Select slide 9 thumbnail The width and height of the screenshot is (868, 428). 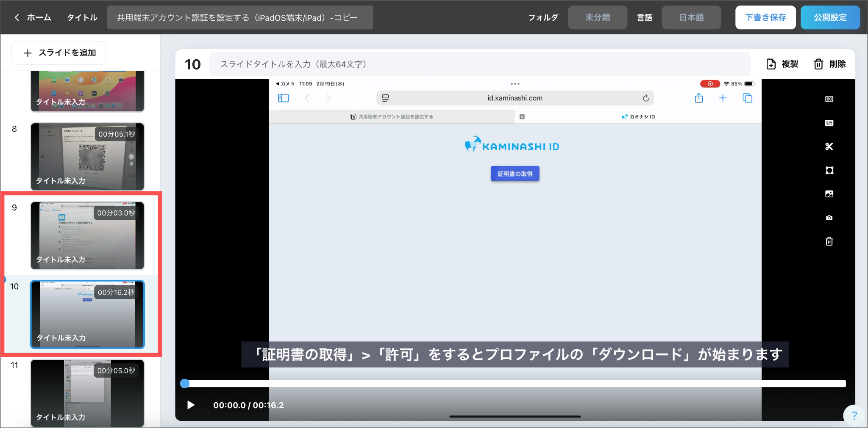(x=87, y=235)
